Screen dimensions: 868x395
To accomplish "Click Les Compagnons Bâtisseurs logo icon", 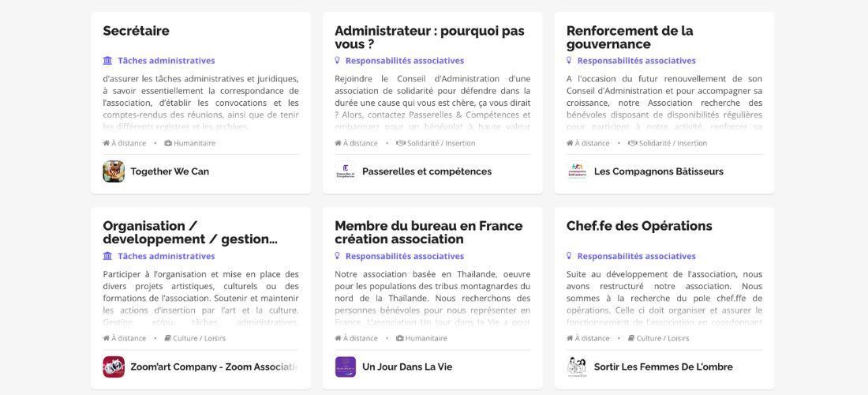I will coord(578,171).
